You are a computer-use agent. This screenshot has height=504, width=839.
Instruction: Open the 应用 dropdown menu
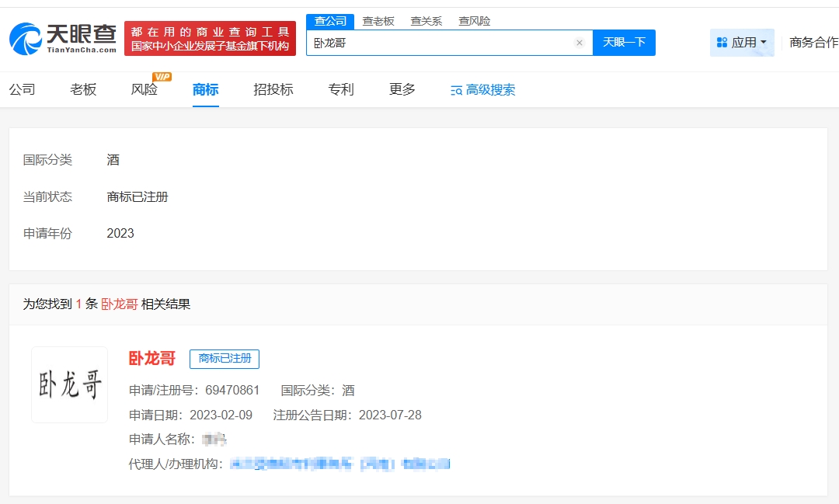742,43
